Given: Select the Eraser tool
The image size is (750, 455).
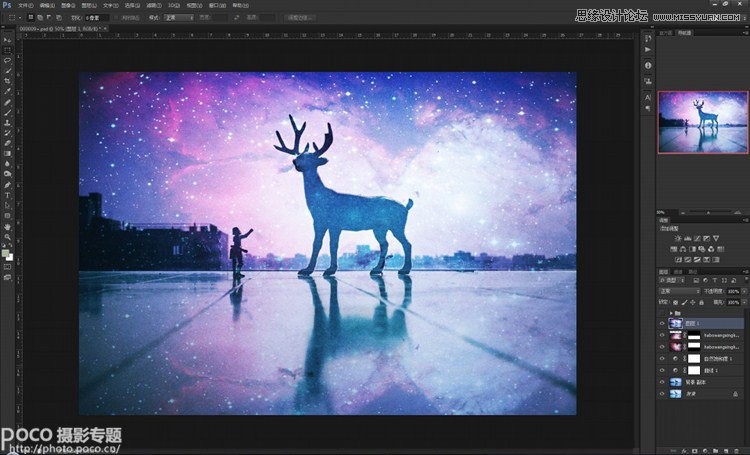Looking at the screenshot, I should click(x=7, y=144).
